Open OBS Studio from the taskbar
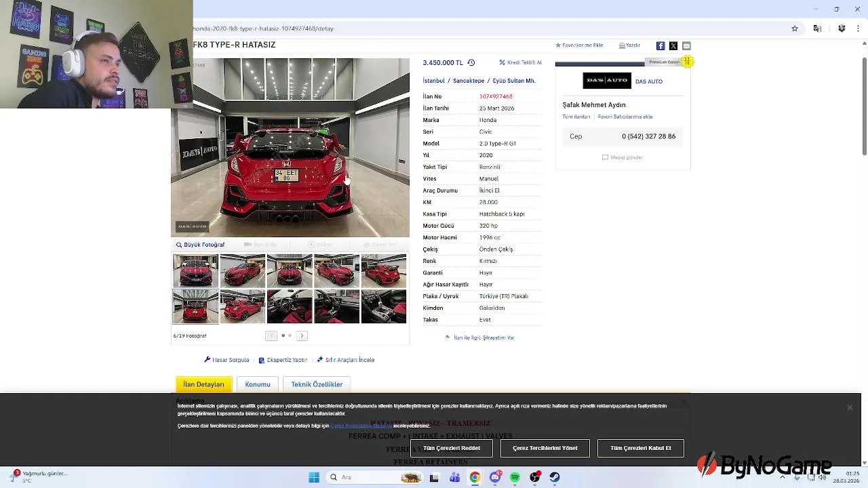This screenshot has width=868, height=488. [x=535, y=477]
